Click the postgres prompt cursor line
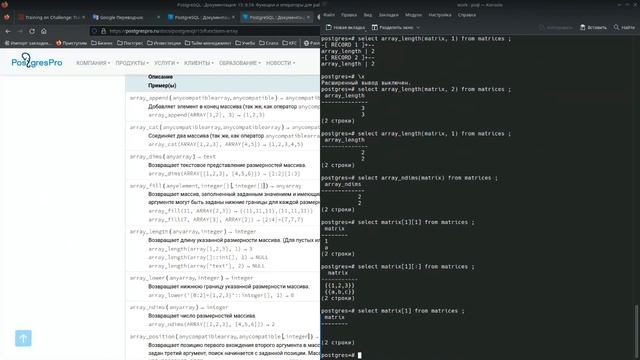The height and width of the screenshot is (360, 640). [x=341, y=355]
